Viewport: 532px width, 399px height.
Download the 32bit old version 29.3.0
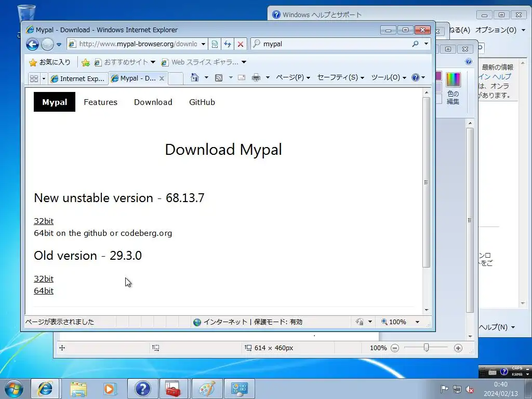[x=44, y=279]
